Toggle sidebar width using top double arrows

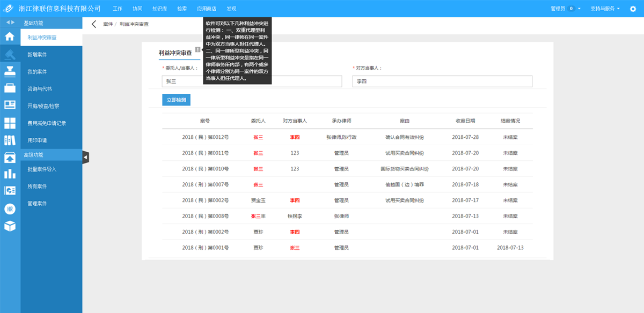10,23
